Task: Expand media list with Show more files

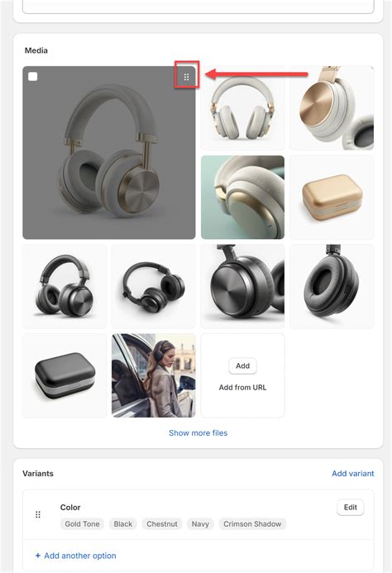Action: (x=198, y=433)
